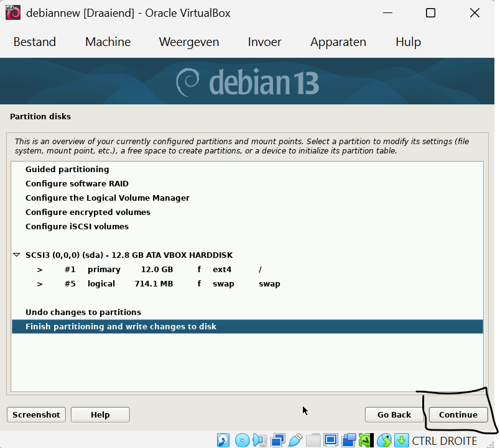500x448 pixels.
Task: Close the debiannew VirtualBox window
Action: tap(475, 13)
